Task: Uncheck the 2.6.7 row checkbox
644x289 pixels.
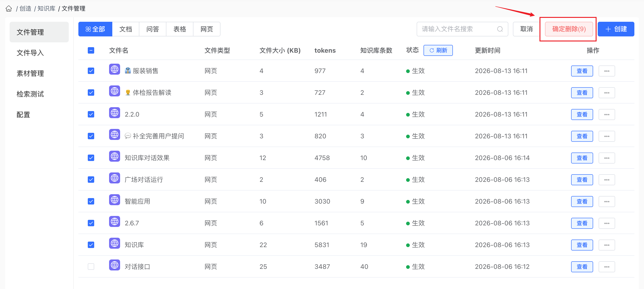Action: point(91,223)
